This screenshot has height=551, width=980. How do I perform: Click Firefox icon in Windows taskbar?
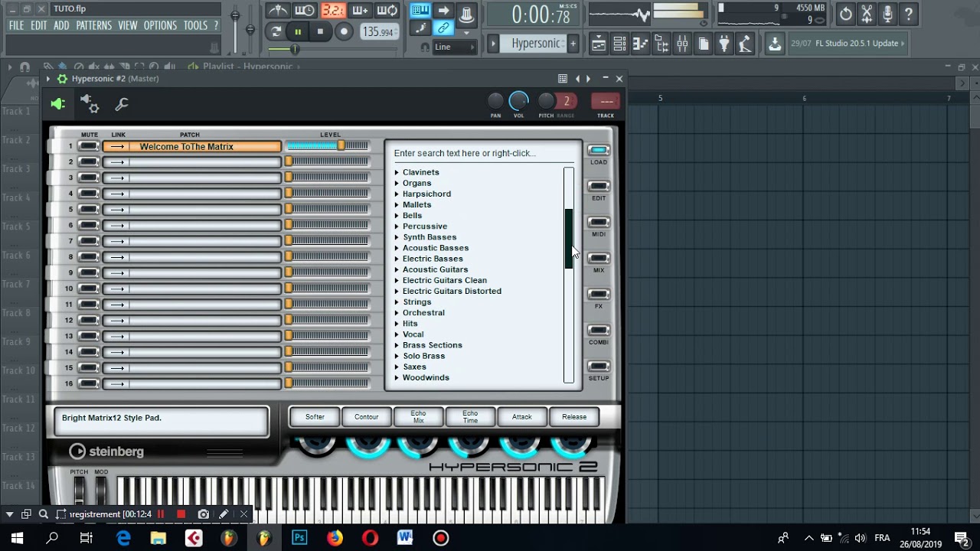tap(335, 538)
